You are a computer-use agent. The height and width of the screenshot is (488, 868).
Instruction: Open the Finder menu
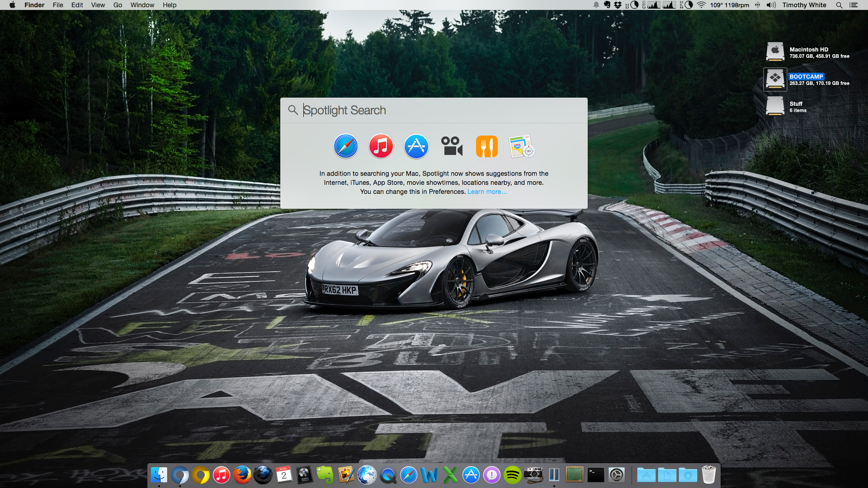[x=34, y=5]
